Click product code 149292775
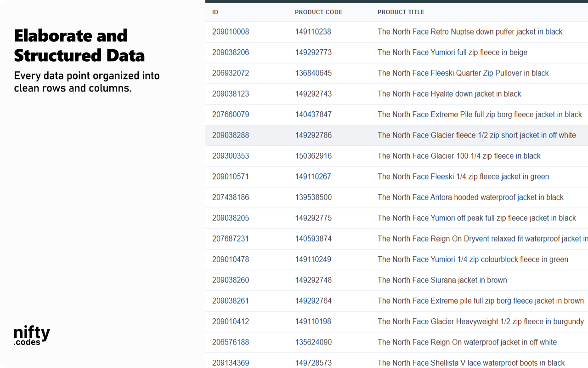Image resolution: width=588 pixels, height=368 pixels. coord(313,218)
